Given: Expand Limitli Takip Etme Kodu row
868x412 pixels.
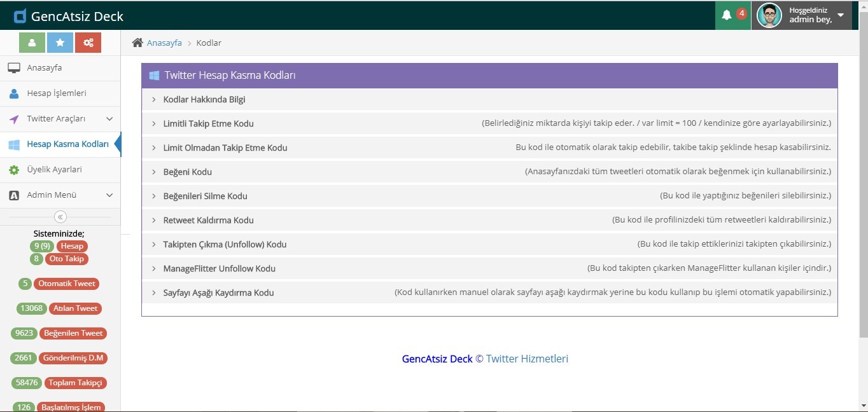Looking at the screenshot, I should coord(208,123).
